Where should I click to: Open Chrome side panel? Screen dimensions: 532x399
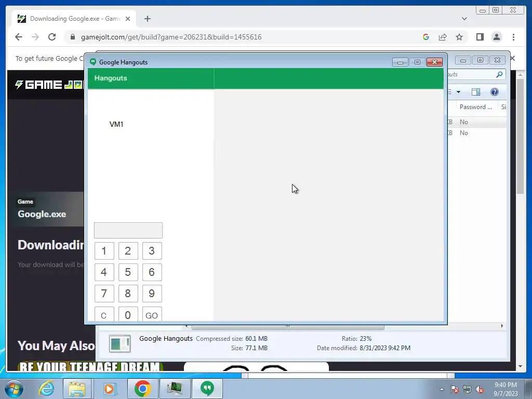pyautogui.click(x=480, y=37)
